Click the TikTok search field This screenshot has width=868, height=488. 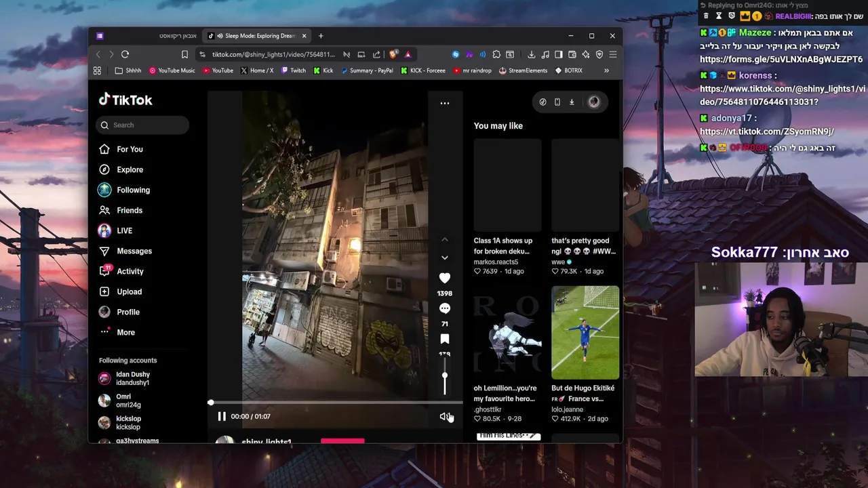coord(142,125)
